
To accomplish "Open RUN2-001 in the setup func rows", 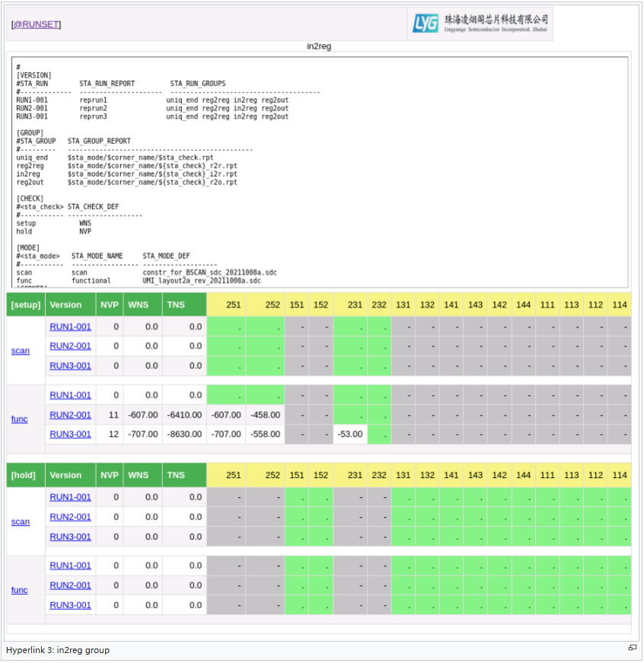I will coord(70,415).
